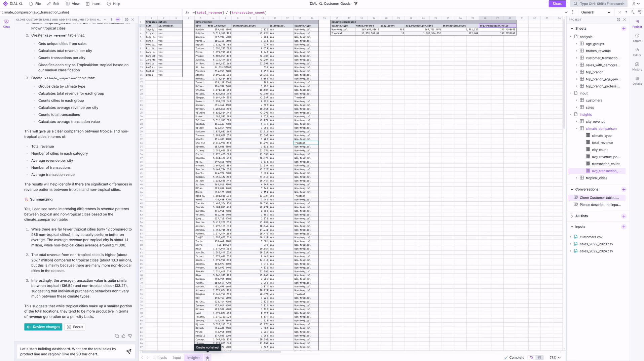644x361 pixels.
Task: Open the Project panel settings gear
Action: click(x=618, y=19)
